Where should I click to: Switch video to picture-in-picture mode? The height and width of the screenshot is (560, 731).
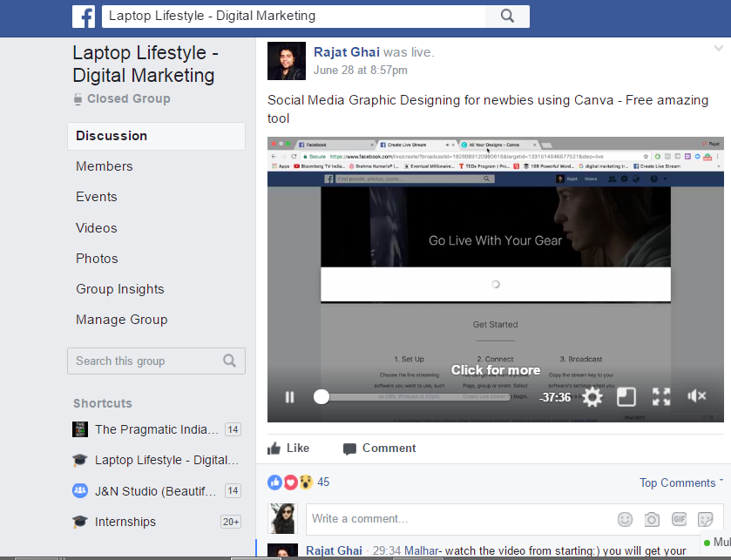click(x=626, y=397)
